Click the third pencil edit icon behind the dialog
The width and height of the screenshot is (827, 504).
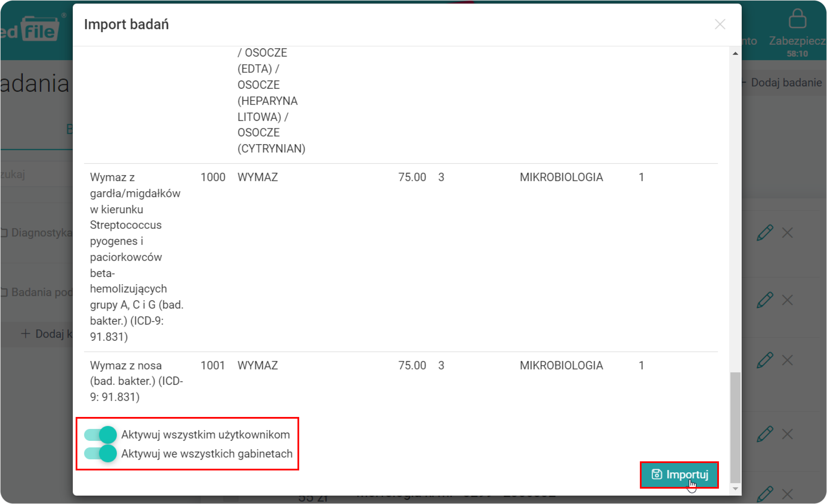point(765,360)
